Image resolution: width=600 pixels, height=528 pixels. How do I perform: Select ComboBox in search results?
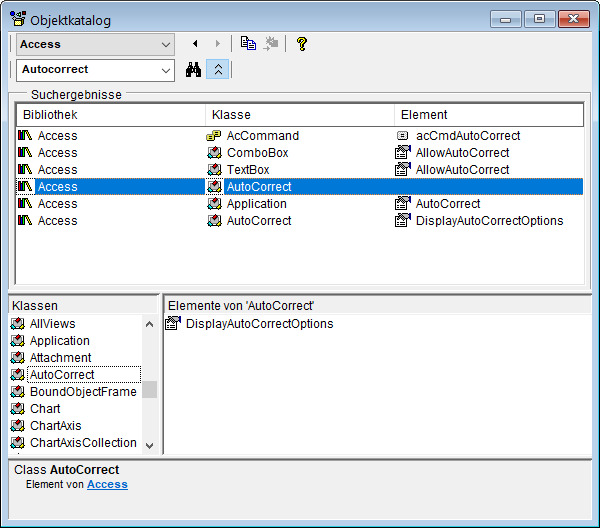click(257, 153)
